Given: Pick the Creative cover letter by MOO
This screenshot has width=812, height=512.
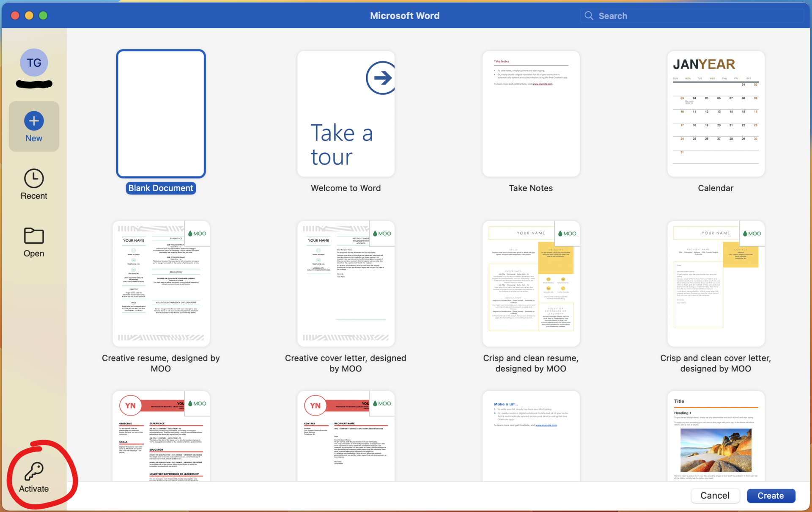Looking at the screenshot, I should coord(346,284).
